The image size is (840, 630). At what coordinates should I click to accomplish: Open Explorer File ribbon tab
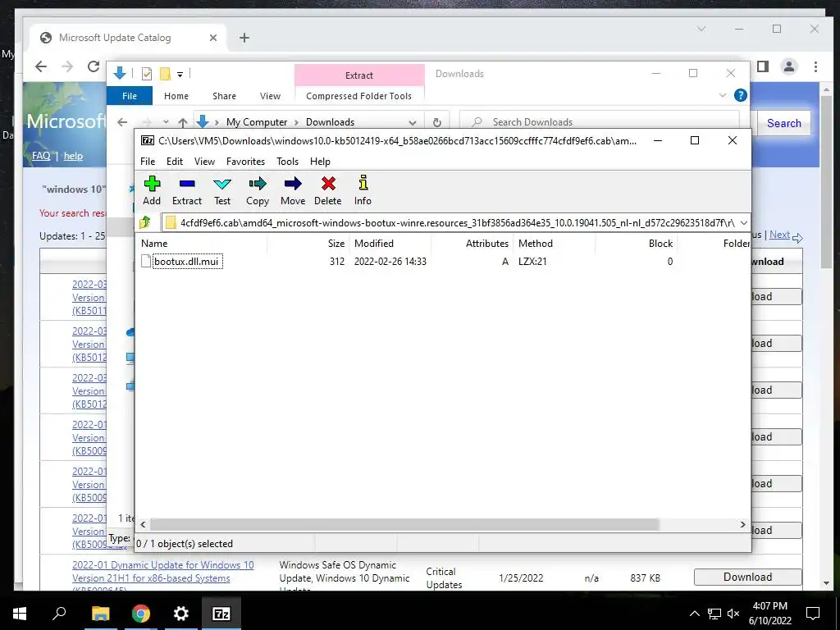click(x=130, y=96)
